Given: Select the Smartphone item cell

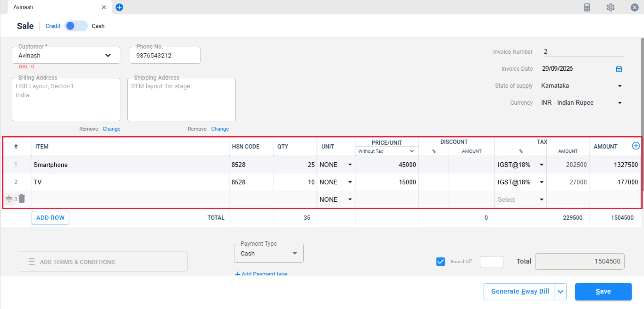Looking at the screenshot, I should coord(130,165).
